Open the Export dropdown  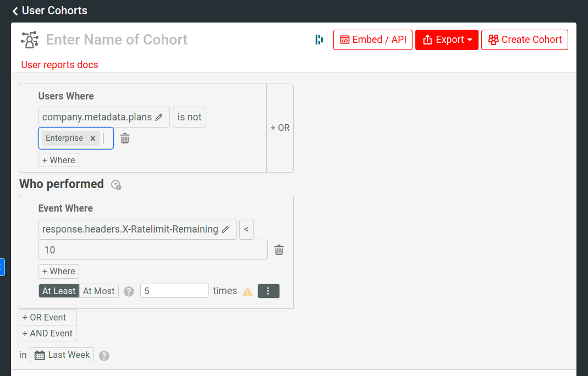pyautogui.click(x=447, y=40)
